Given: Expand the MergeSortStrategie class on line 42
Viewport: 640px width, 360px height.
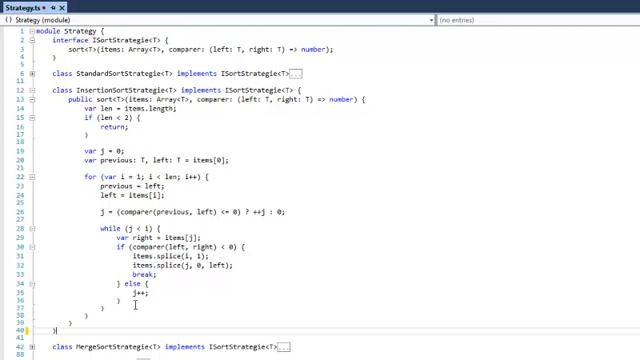Looking at the screenshot, I should pyautogui.click(x=32, y=347).
